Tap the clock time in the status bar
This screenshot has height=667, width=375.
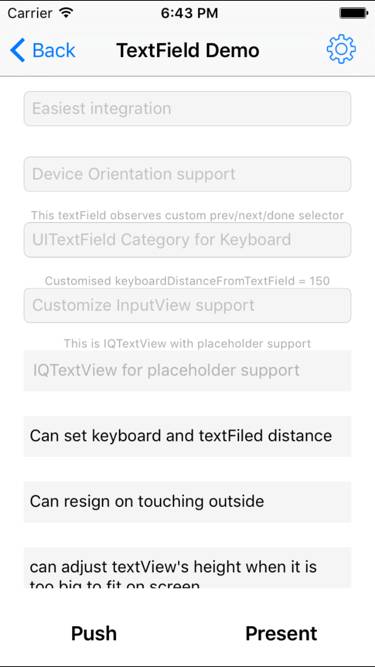[189, 13]
